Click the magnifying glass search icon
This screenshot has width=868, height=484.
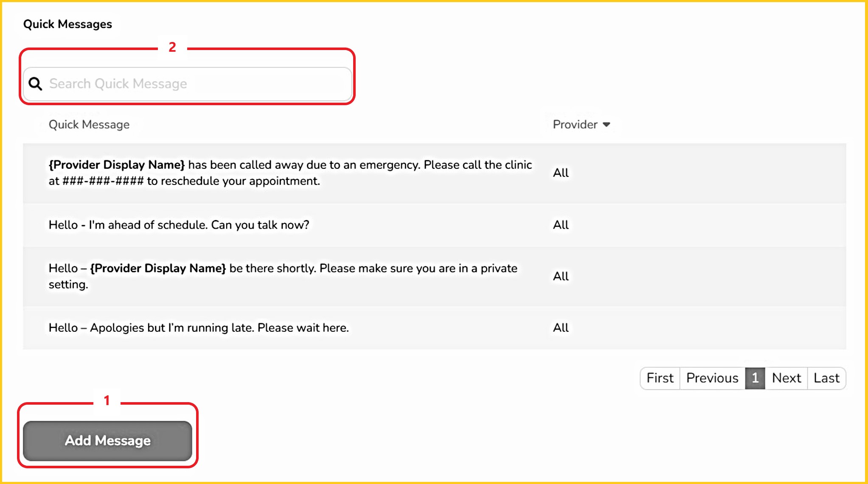click(35, 84)
